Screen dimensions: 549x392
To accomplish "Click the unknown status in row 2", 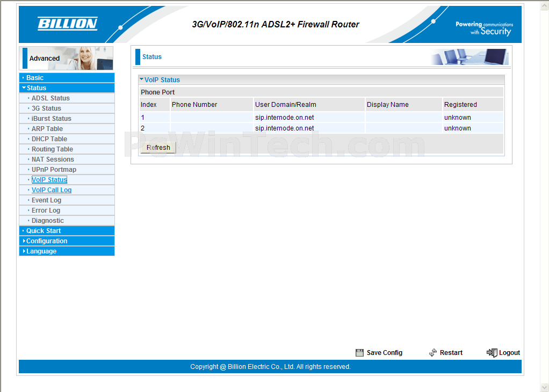I will [457, 128].
